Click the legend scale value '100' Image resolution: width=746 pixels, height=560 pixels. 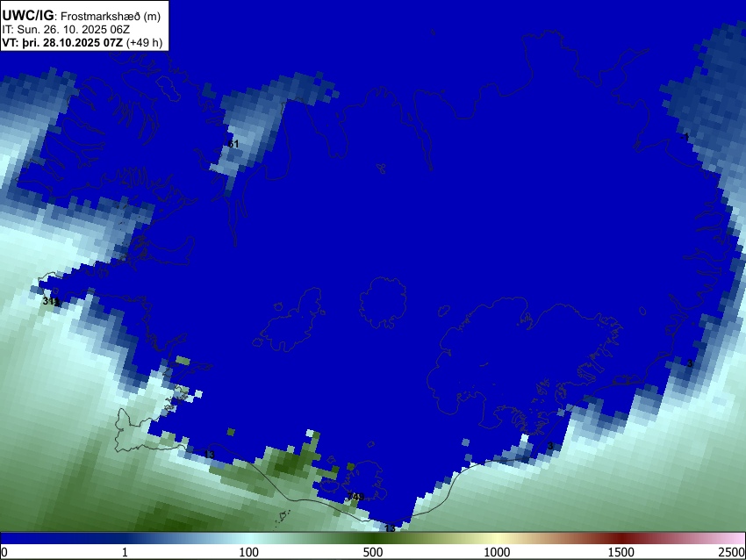pos(249,552)
